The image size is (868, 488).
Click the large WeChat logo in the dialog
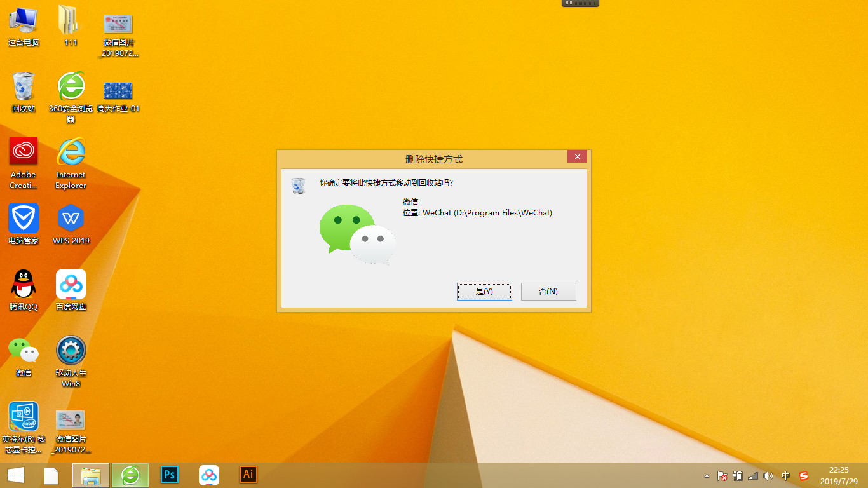pyautogui.click(x=357, y=234)
